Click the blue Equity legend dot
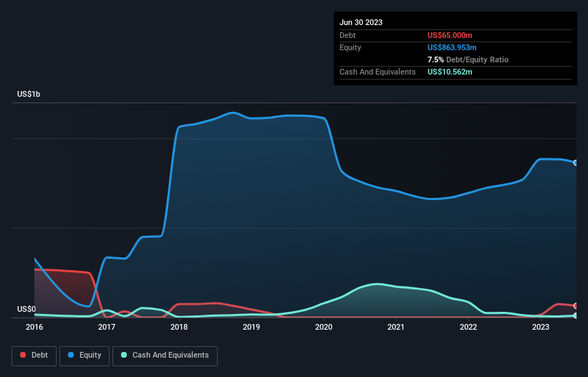This screenshot has height=377, width=588. coord(71,355)
